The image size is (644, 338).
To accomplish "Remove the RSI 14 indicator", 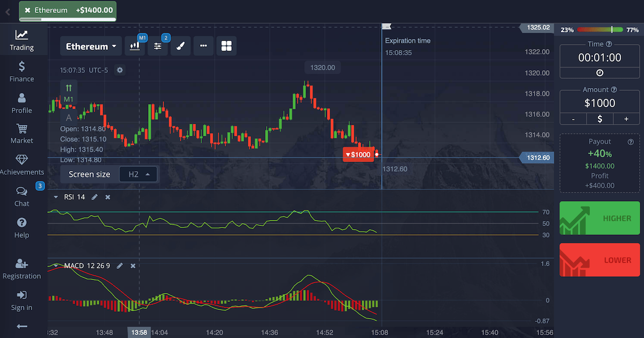I will (108, 197).
